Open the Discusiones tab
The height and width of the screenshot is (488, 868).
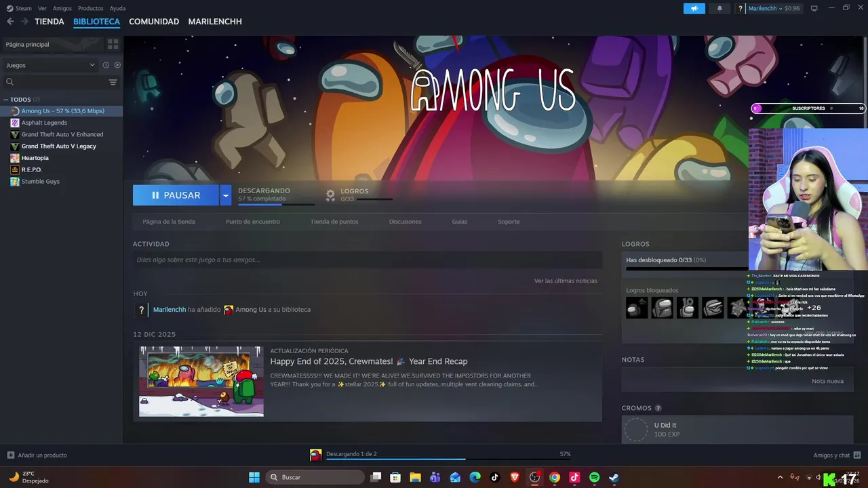click(x=406, y=222)
